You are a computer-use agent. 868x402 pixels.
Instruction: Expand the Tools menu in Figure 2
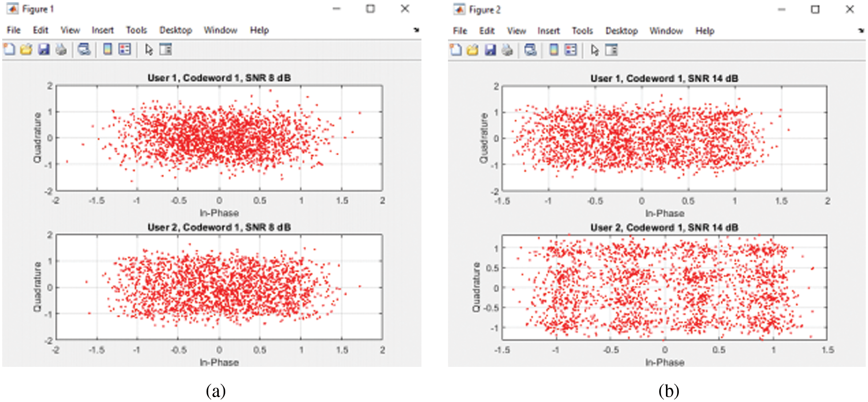tap(582, 31)
